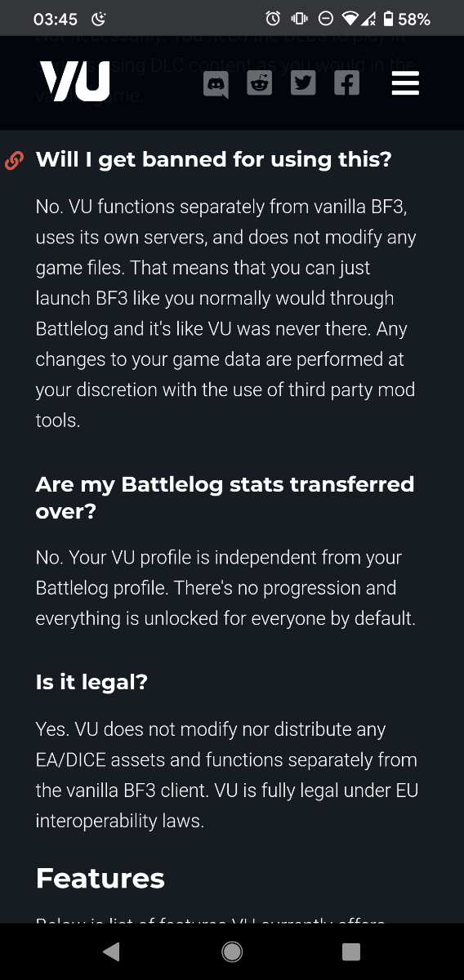The width and height of the screenshot is (464, 980).
Task: Select the 'Is it legal?' heading
Action: coord(91,682)
